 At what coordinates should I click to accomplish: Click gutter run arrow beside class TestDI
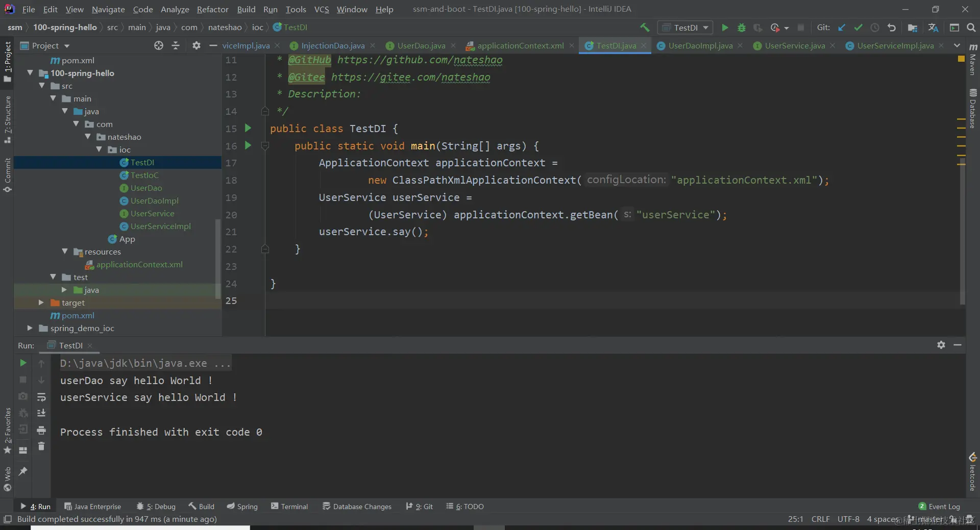pyautogui.click(x=248, y=128)
